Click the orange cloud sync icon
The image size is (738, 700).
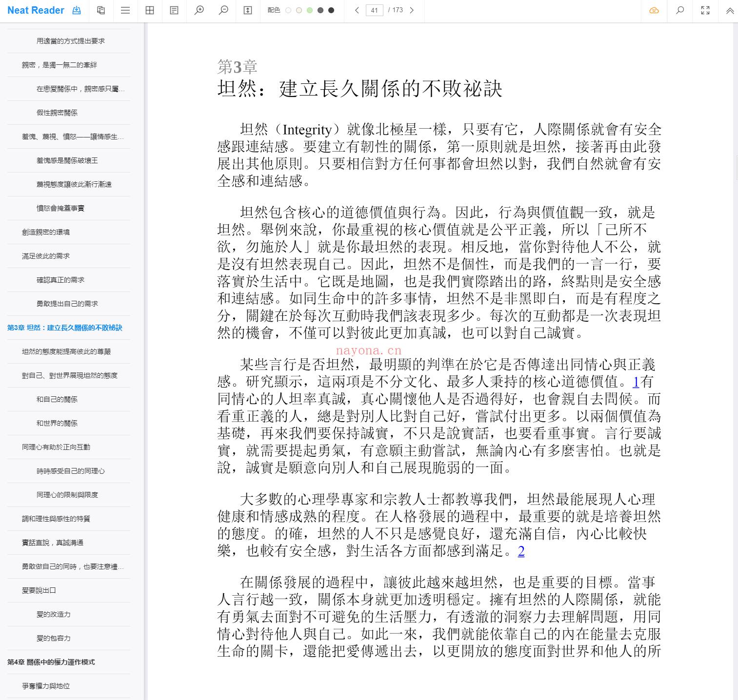click(654, 10)
